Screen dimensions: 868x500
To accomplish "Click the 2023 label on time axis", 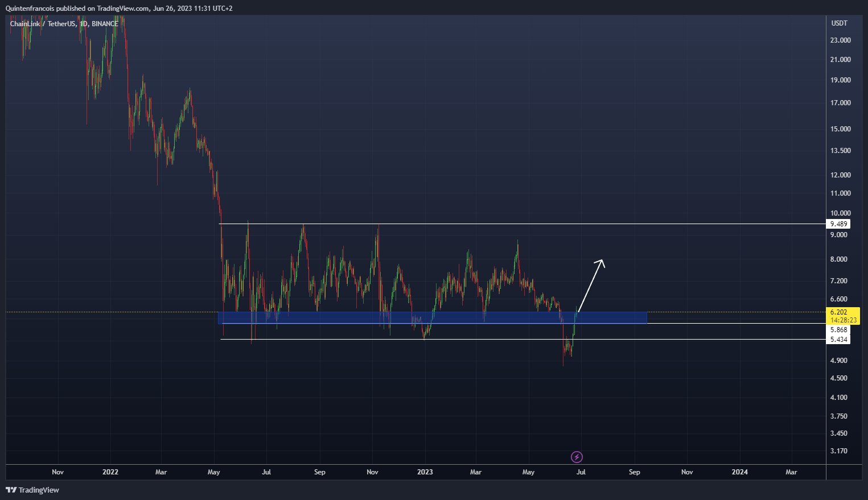I will pos(425,472).
